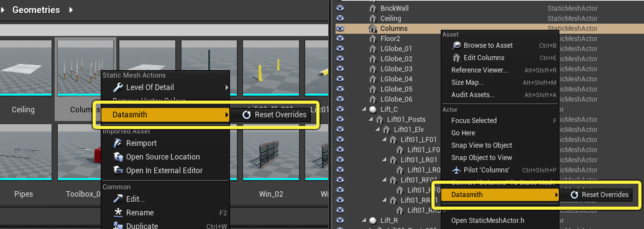Select the LGlobe_02 row label
Viewport: 644px width, 229px height.
tap(397, 59)
